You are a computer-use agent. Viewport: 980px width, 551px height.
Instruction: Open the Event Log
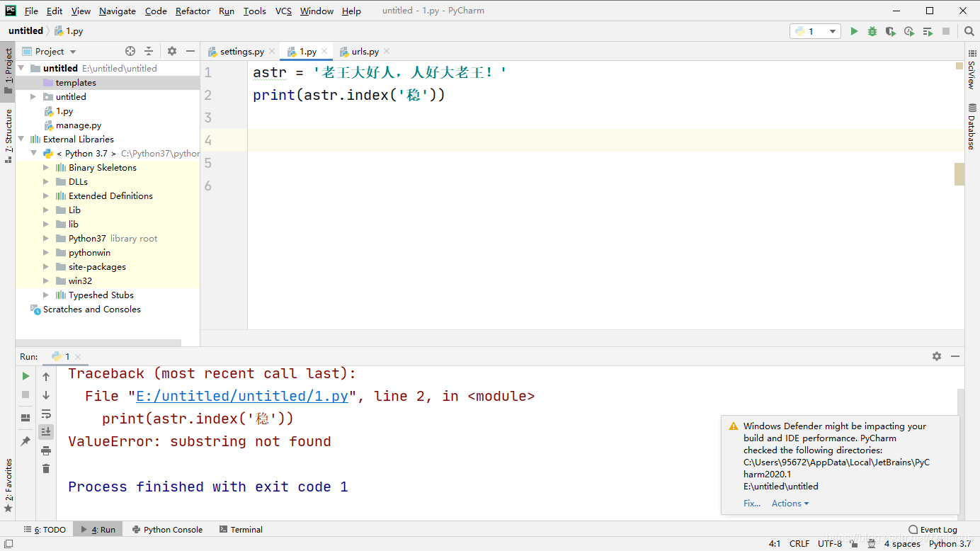click(x=933, y=530)
